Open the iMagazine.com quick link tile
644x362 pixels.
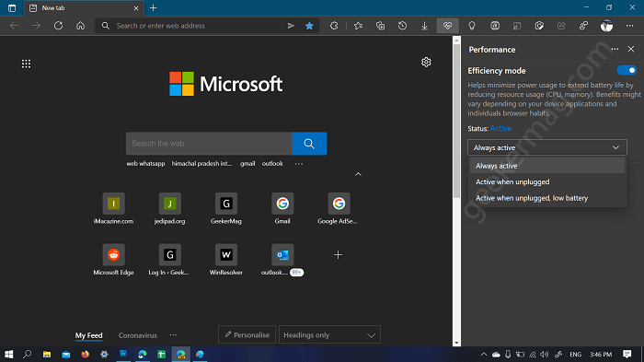113,208
